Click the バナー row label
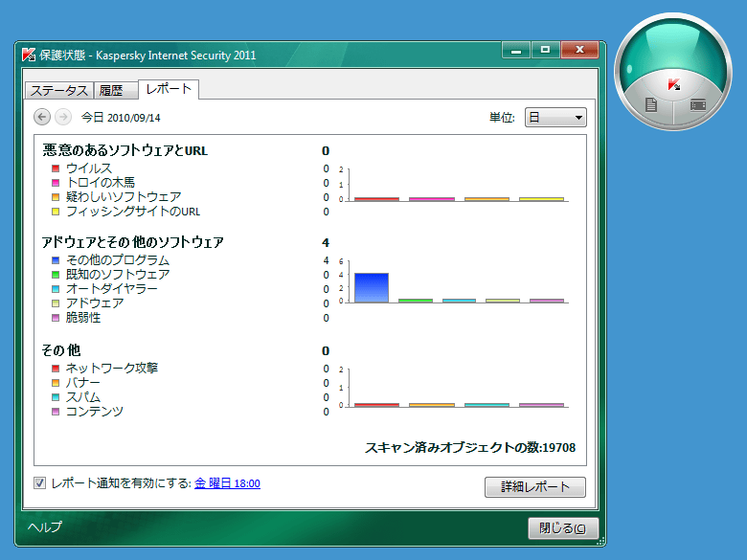 pos(83,382)
